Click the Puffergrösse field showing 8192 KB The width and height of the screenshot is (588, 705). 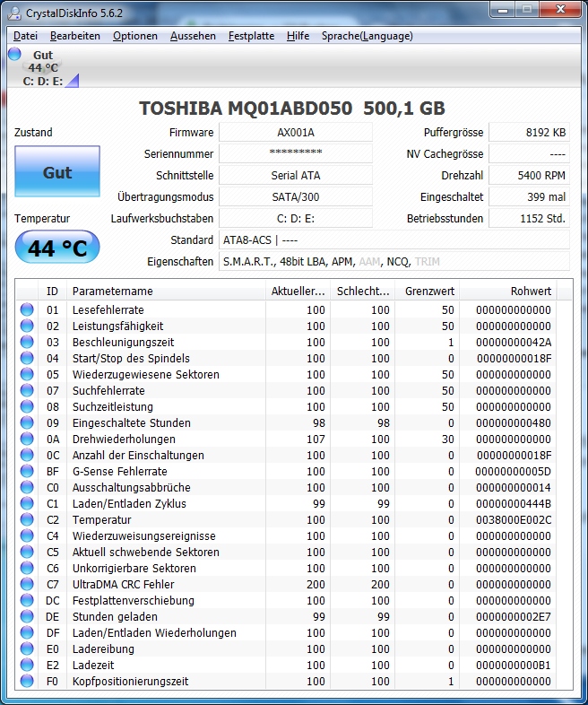[x=529, y=133]
